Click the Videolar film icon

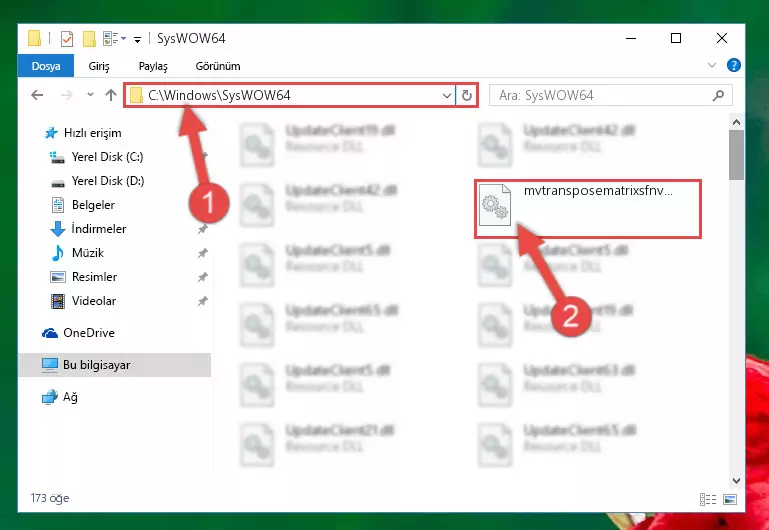pos(57,301)
